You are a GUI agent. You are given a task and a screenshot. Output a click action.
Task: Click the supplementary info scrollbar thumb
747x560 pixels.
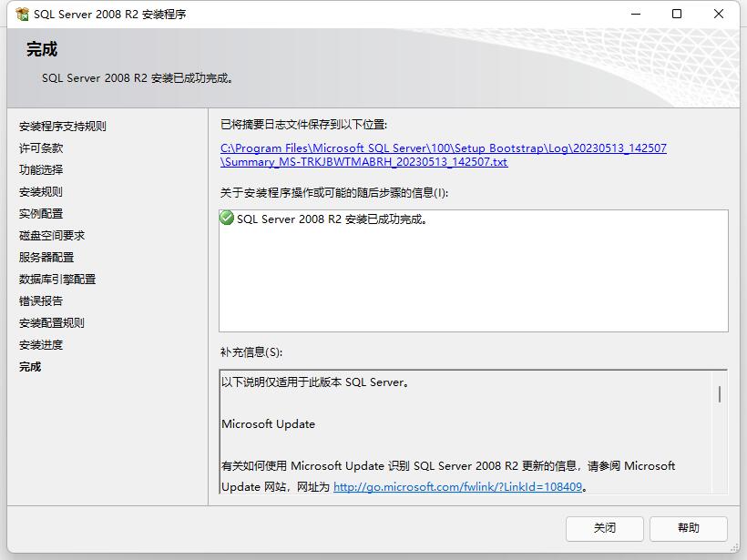(x=720, y=393)
